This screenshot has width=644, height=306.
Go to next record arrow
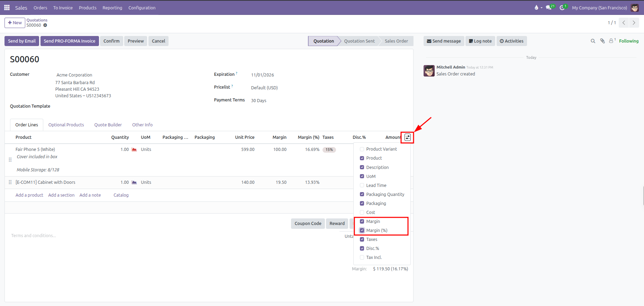tap(634, 23)
